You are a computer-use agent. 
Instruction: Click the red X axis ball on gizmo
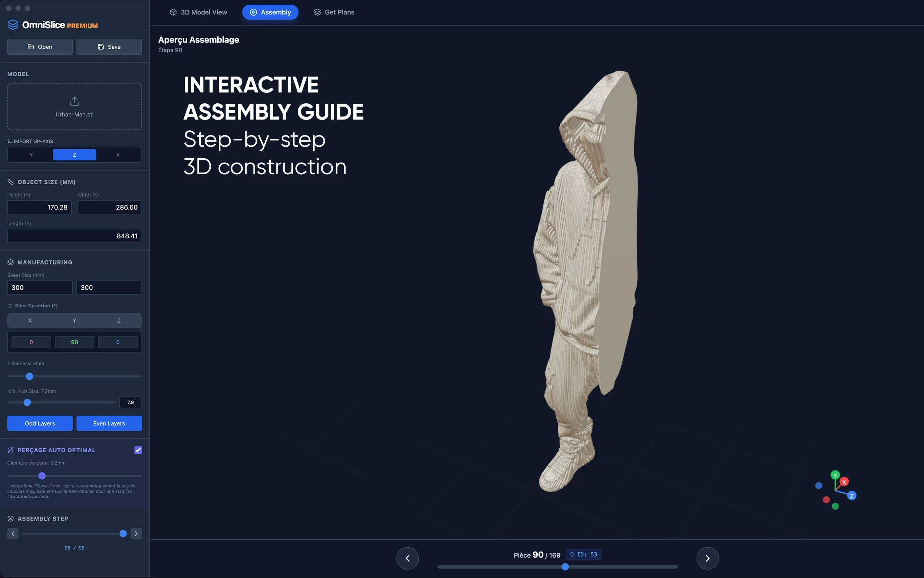pos(844,482)
